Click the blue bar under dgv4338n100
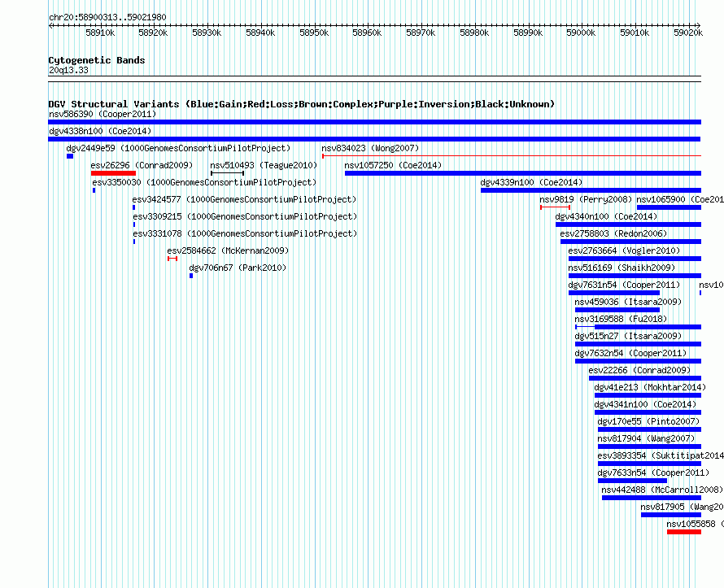Screen dimensions: 724x588 click(374, 139)
